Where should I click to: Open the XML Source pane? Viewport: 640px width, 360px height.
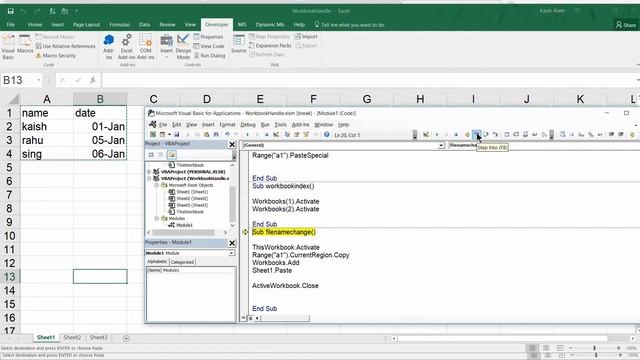238,44
